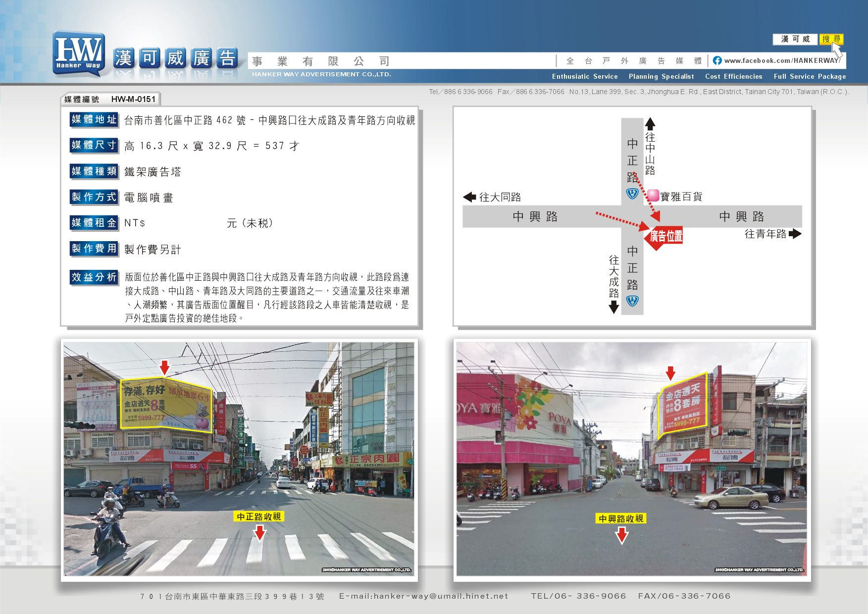Click the lower route 19 highway shield
868x614 pixels.
pos(632,301)
